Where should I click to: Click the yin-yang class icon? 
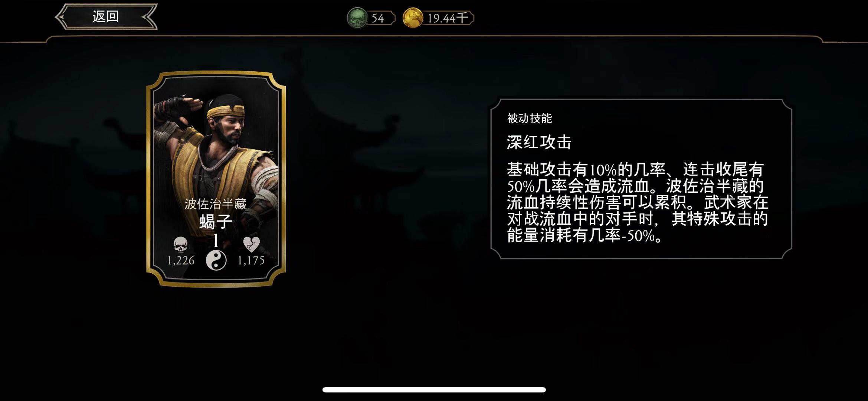(216, 260)
